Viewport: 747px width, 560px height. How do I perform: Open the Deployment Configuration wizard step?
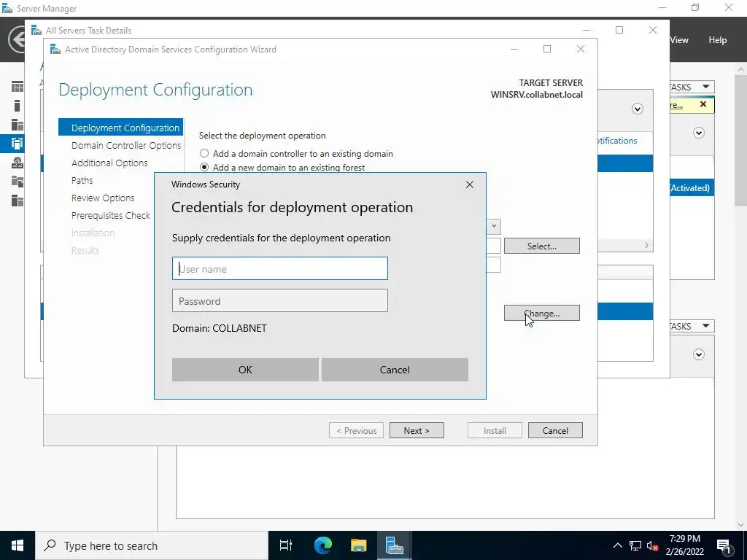(121, 128)
